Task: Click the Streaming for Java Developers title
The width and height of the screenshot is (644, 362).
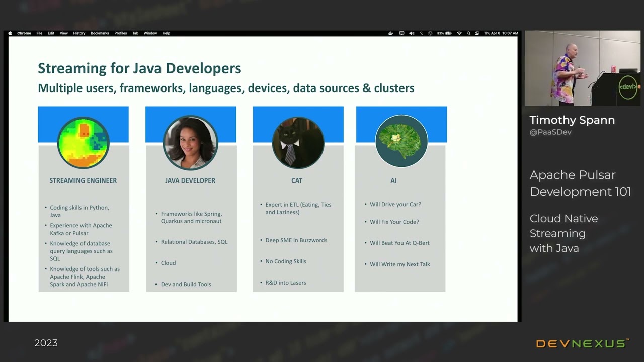Action: pos(139,68)
